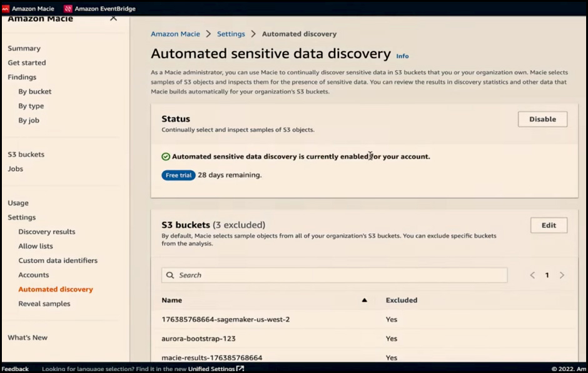Edit the S3 buckets exclusion list

point(549,226)
